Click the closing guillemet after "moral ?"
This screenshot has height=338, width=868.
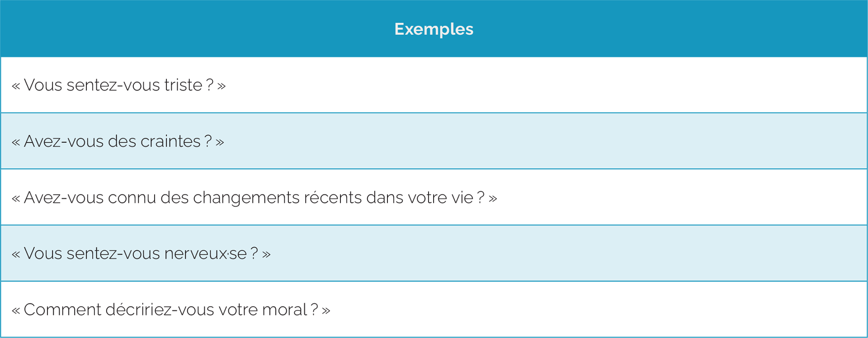326,310
